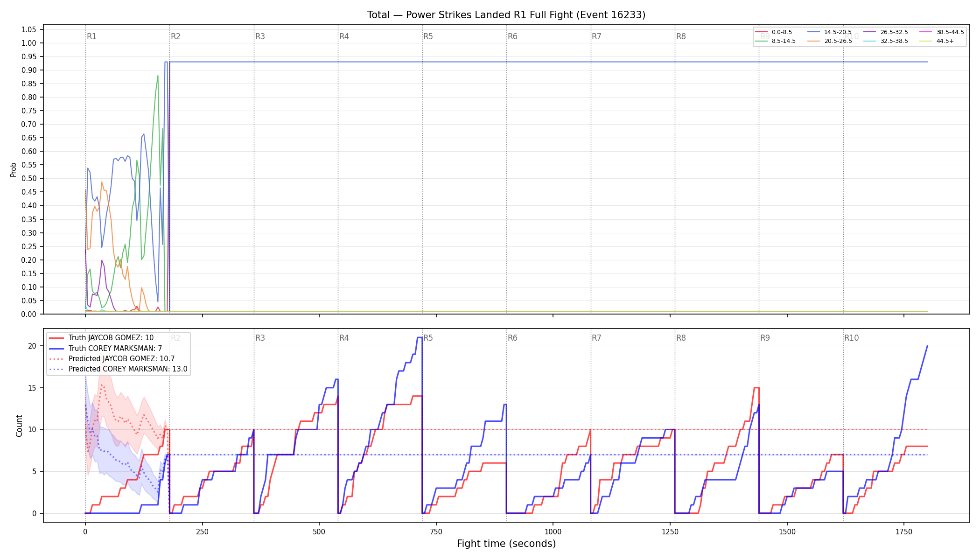
Task: Select the '20.5-26.5' legend entry
Action: pos(829,41)
